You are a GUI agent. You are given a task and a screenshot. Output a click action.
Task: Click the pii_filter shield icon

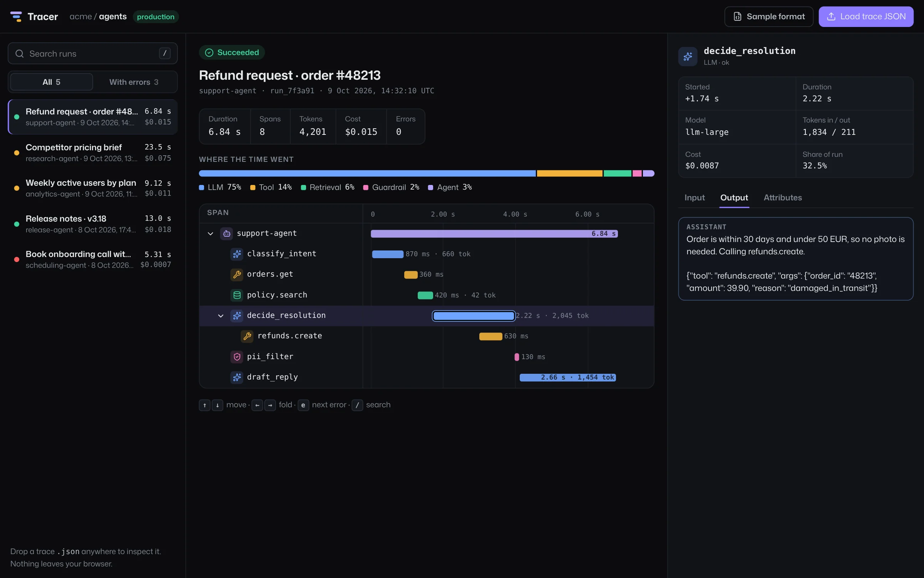click(x=237, y=357)
